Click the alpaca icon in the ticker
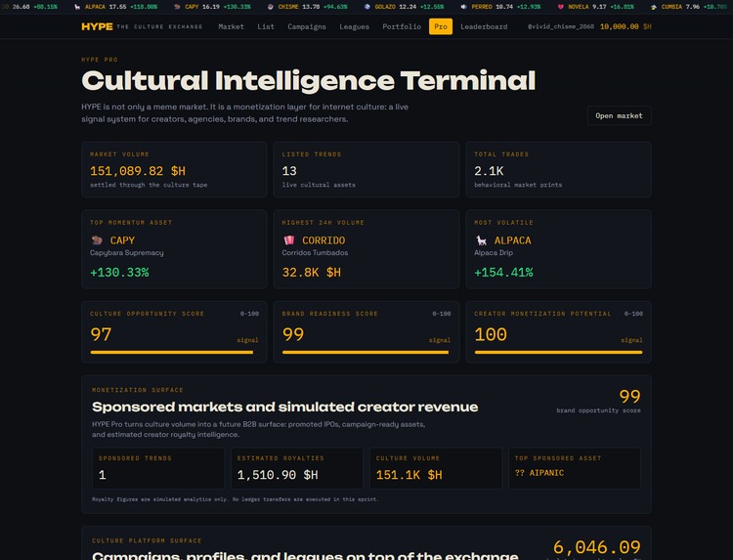Screen dimensions: 733x560 coord(77,7)
